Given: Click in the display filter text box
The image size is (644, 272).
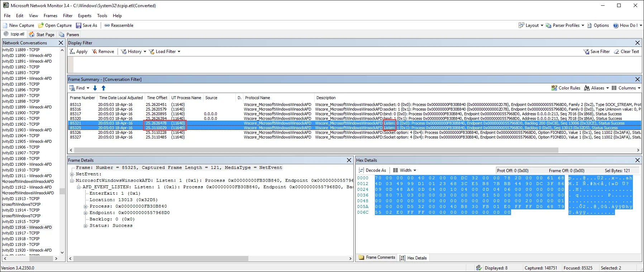Looking at the screenshot, I should (357, 64).
